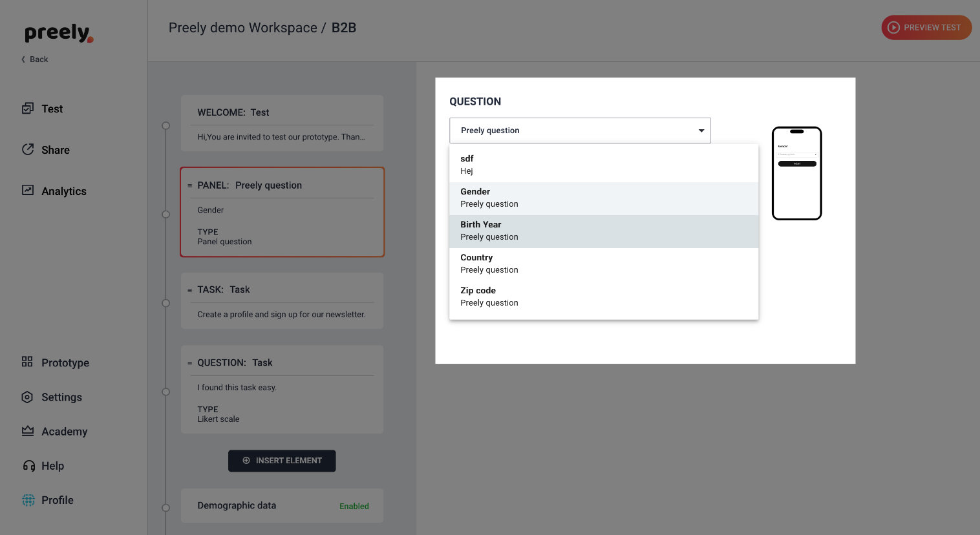Image resolution: width=980 pixels, height=535 pixels.
Task: Click the Enabled status on Demographic data
Action: [354, 507]
